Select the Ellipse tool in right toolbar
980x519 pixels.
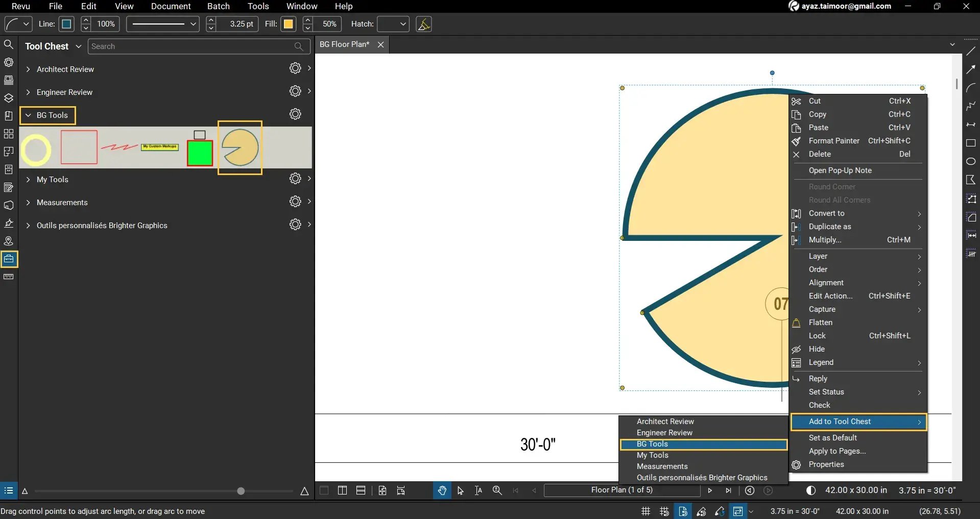[971, 161]
